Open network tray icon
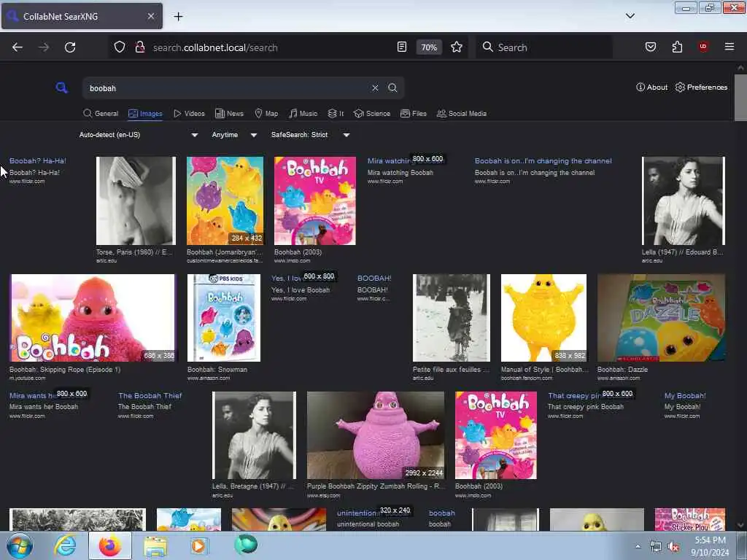 point(656,547)
